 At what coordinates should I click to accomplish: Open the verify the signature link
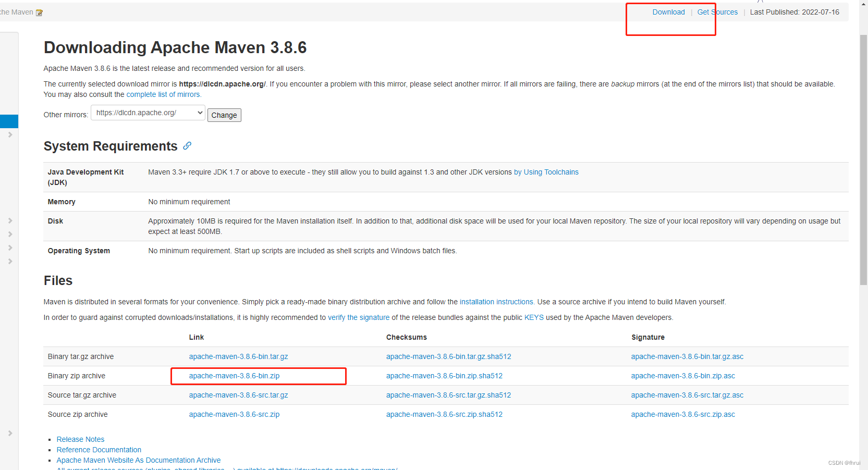359,317
